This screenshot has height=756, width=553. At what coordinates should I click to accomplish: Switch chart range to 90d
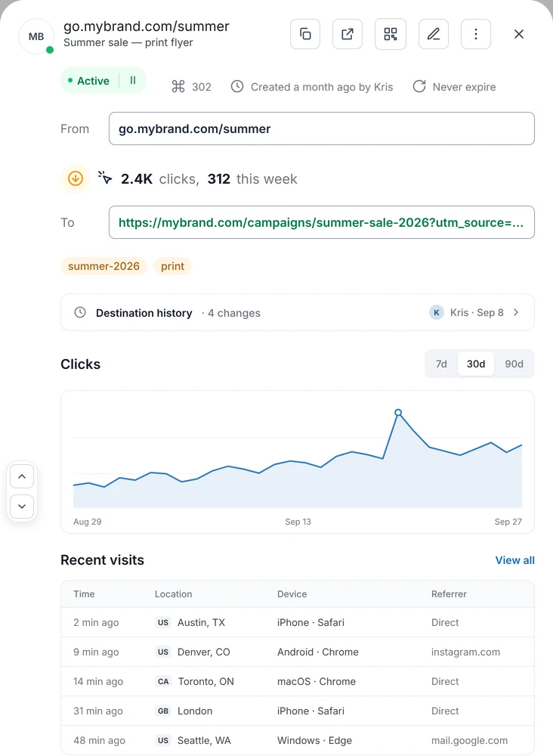click(514, 364)
